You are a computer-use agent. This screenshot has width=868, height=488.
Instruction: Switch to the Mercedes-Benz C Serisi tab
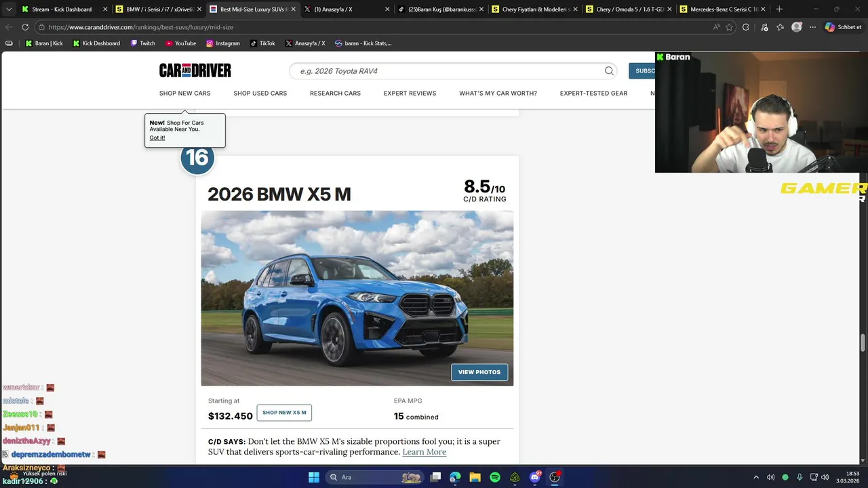tap(720, 9)
